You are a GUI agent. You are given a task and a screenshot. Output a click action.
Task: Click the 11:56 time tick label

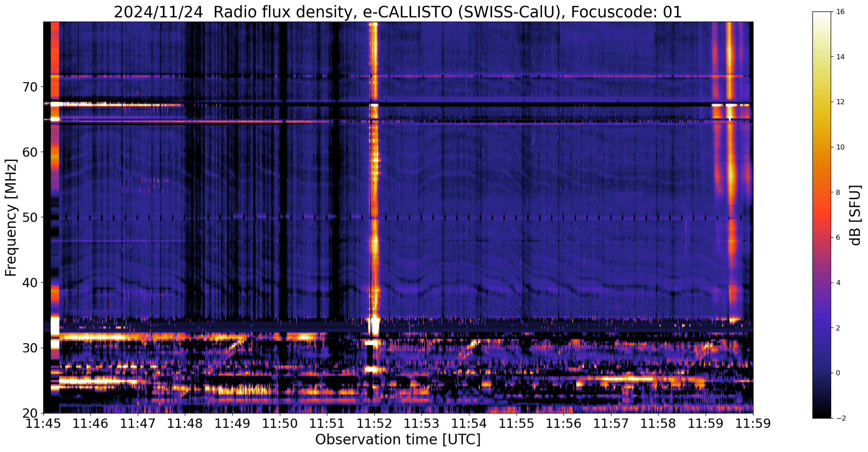click(564, 424)
